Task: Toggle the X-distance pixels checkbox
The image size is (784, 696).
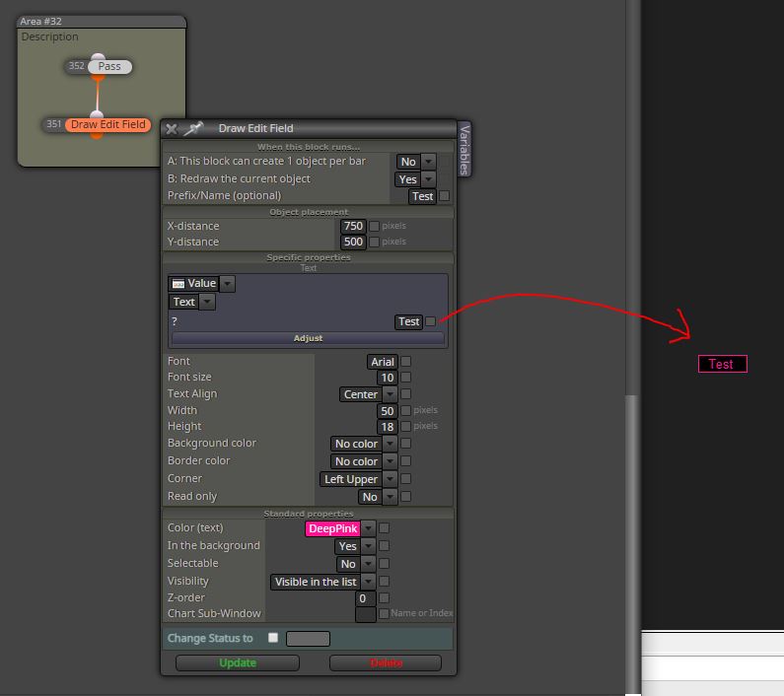Action: point(374,226)
